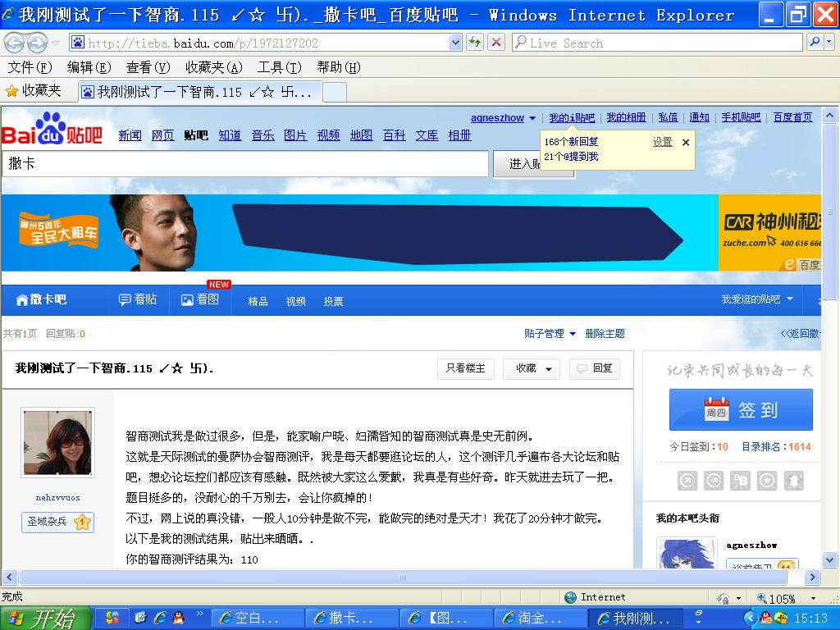This screenshot has height=630, width=840.
Task: Switch to the 看贴 tab
Action: pos(138,299)
